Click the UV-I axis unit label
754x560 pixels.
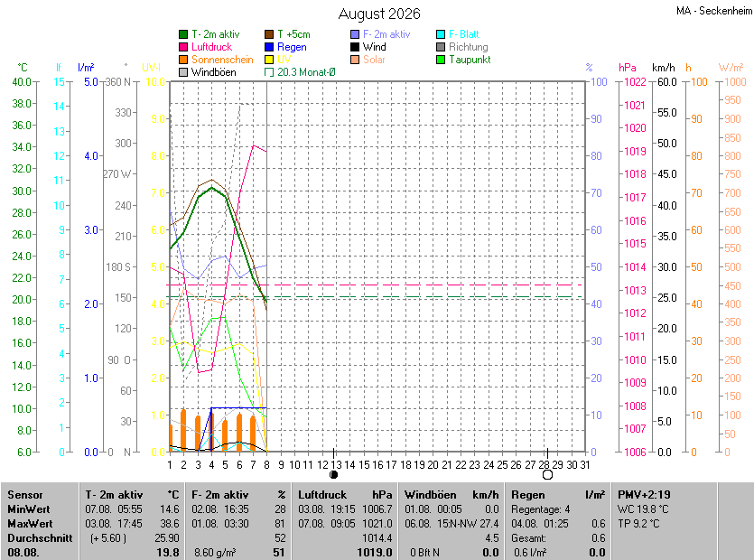click(151, 68)
